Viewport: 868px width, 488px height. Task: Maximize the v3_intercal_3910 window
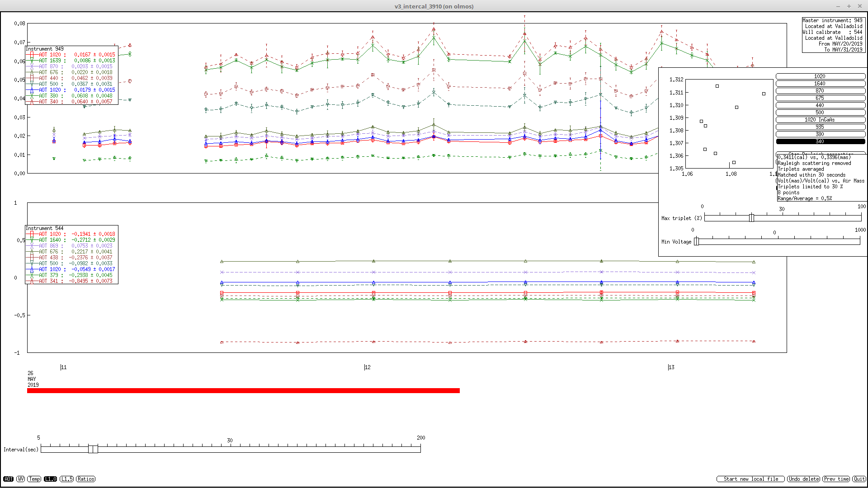849,6
